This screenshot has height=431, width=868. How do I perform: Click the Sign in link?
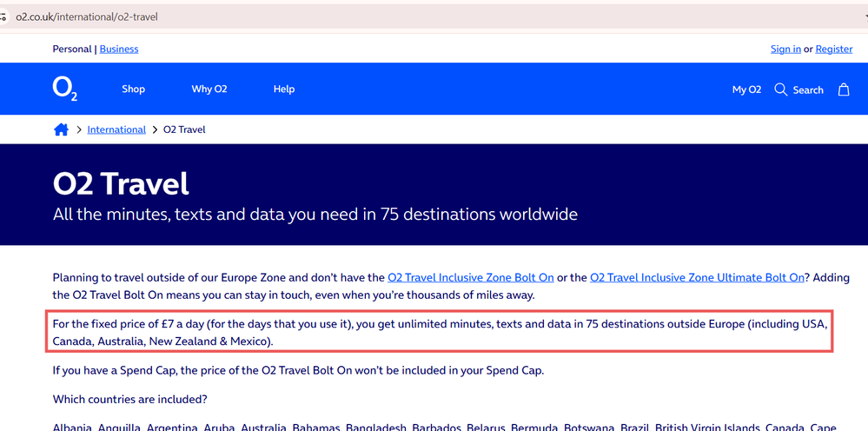click(x=785, y=50)
